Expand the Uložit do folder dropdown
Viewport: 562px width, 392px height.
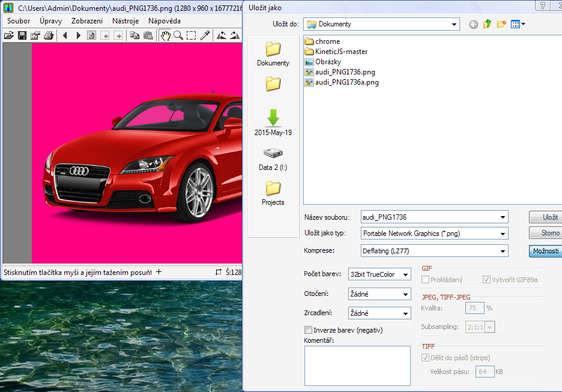[454, 25]
